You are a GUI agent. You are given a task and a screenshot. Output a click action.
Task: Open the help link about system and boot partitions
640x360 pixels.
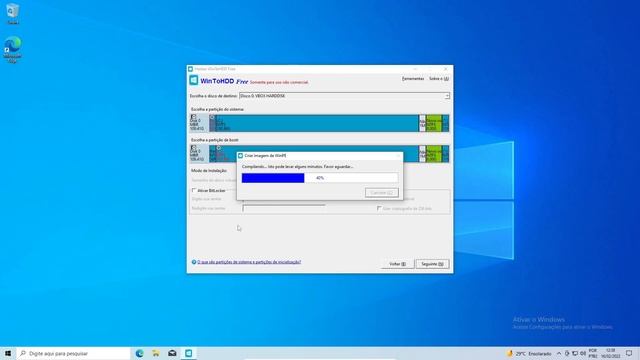[x=249, y=262]
